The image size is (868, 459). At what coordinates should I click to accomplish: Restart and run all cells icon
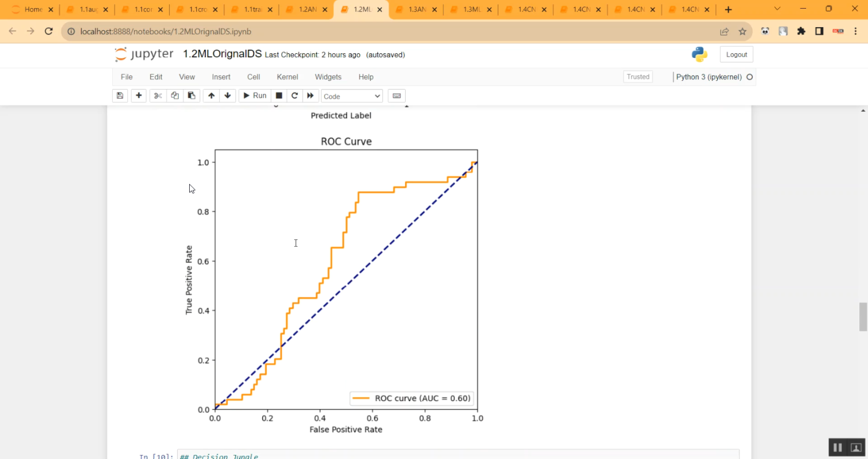click(x=311, y=96)
